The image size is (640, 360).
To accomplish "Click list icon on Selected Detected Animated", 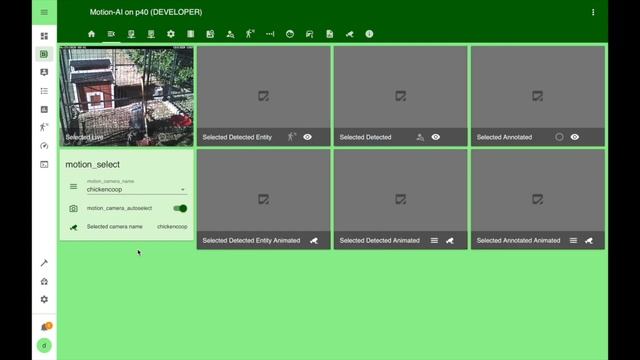I will pos(434,241).
